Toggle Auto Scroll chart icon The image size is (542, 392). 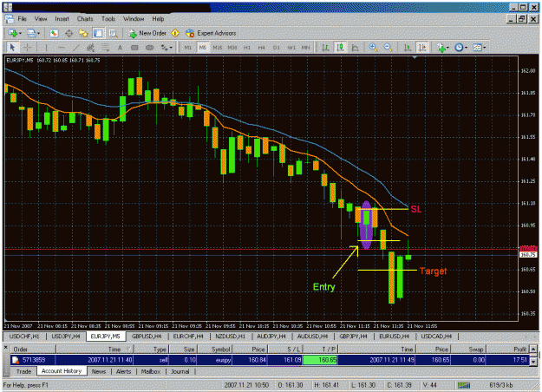coord(408,48)
